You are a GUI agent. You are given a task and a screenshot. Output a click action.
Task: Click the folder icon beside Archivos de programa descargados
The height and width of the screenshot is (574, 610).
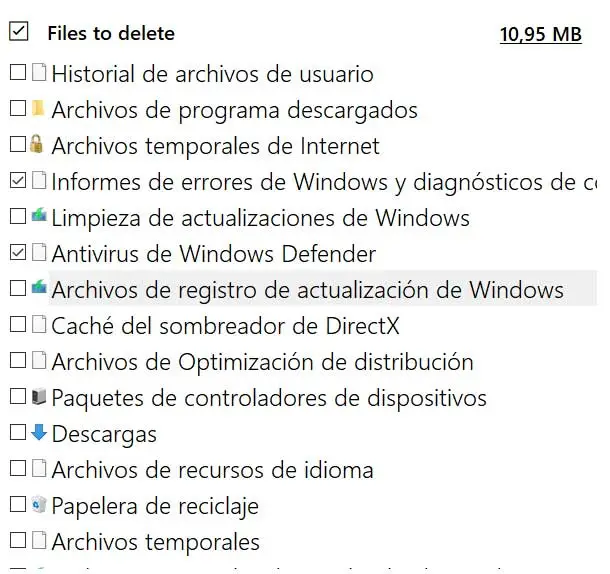[x=38, y=109]
